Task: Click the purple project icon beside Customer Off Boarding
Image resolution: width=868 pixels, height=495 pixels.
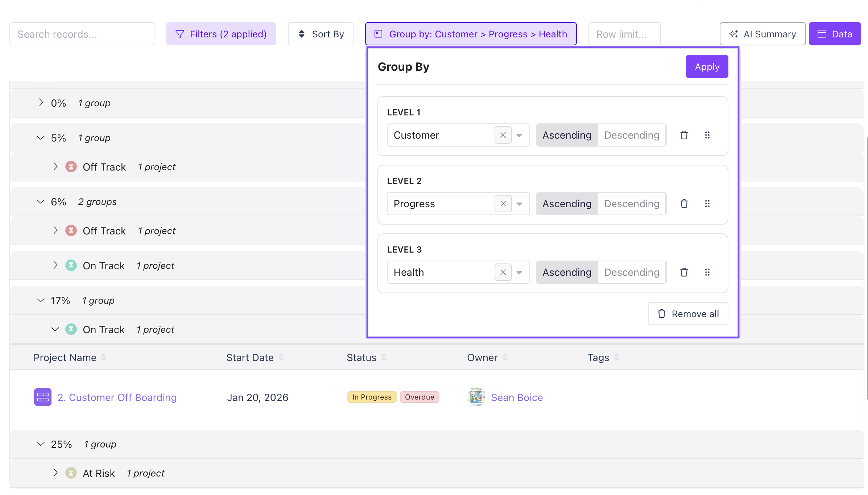Action: [x=42, y=397]
